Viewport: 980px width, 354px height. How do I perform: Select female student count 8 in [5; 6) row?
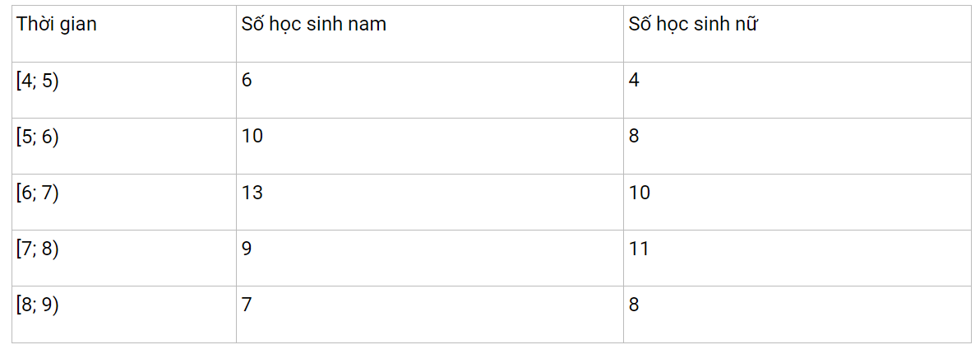(x=634, y=136)
